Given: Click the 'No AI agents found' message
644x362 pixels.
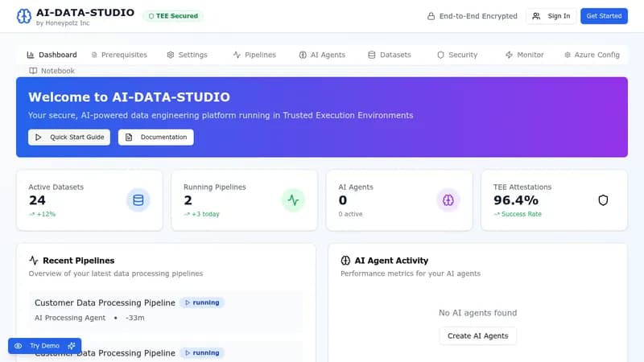Looking at the screenshot, I should tap(477, 313).
